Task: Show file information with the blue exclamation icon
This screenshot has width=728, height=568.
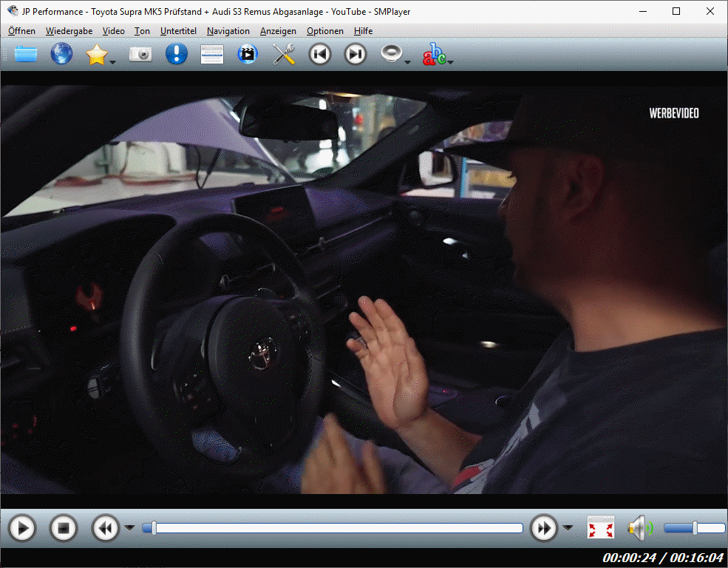Action: [x=177, y=54]
